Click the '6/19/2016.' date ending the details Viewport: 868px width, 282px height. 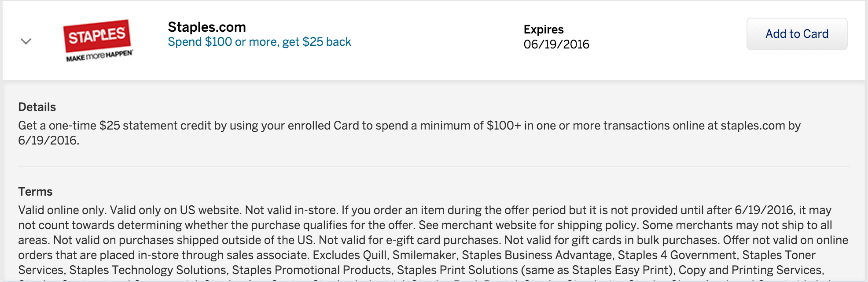(x=48, y=141)
